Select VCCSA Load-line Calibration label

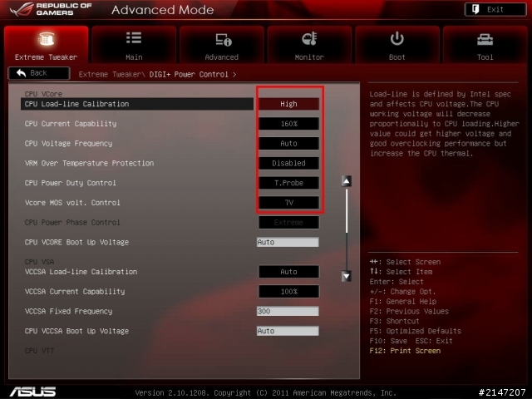81,272
